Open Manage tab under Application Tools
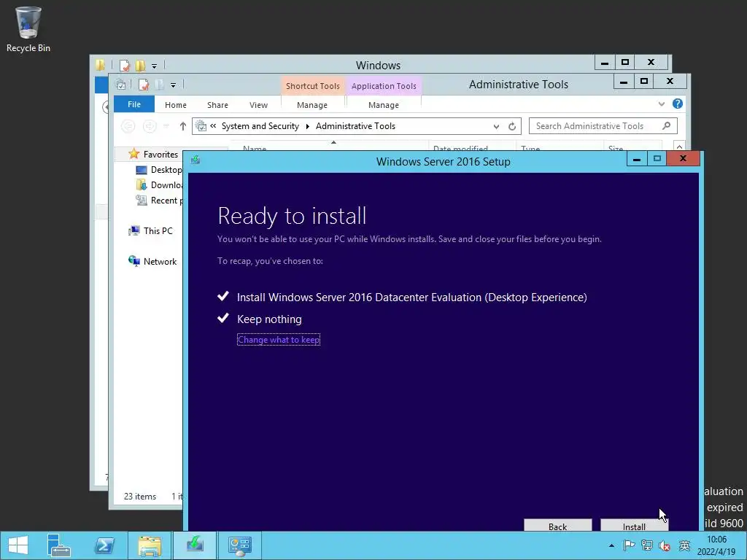This screenshot has width=747, height=560. click(x=384, y=105)
